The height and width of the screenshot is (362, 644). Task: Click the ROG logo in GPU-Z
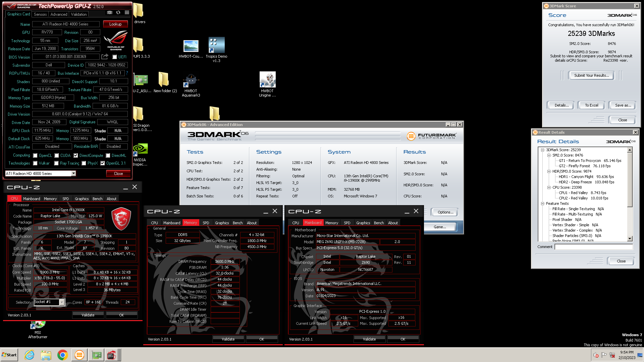(116, 40)
